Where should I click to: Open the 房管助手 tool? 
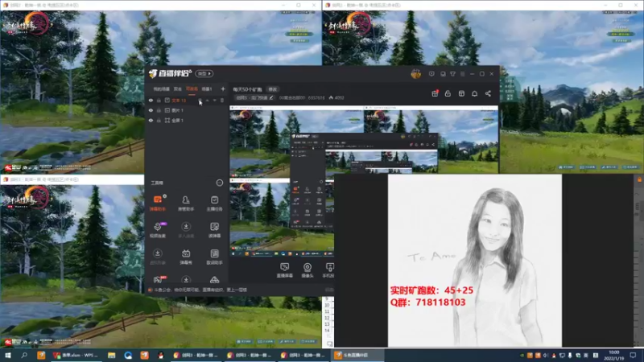[x=186, y=203]
